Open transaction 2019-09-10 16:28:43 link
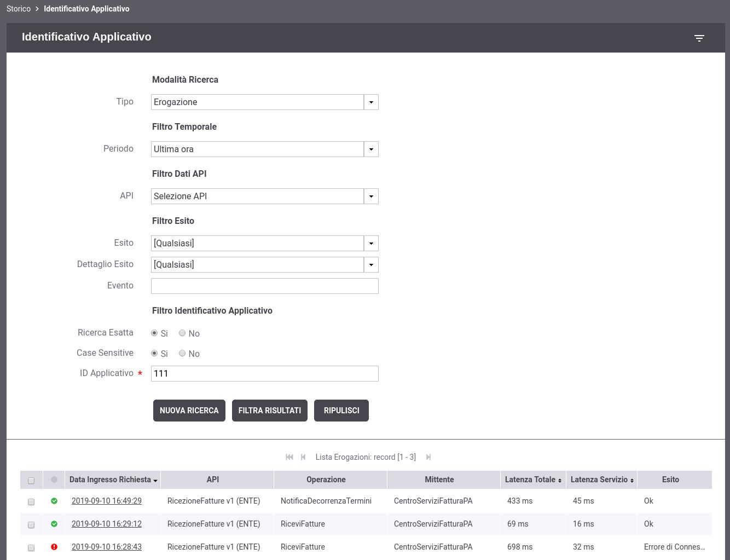The width and height of the screenshot is (730, 560). [107, 547]
